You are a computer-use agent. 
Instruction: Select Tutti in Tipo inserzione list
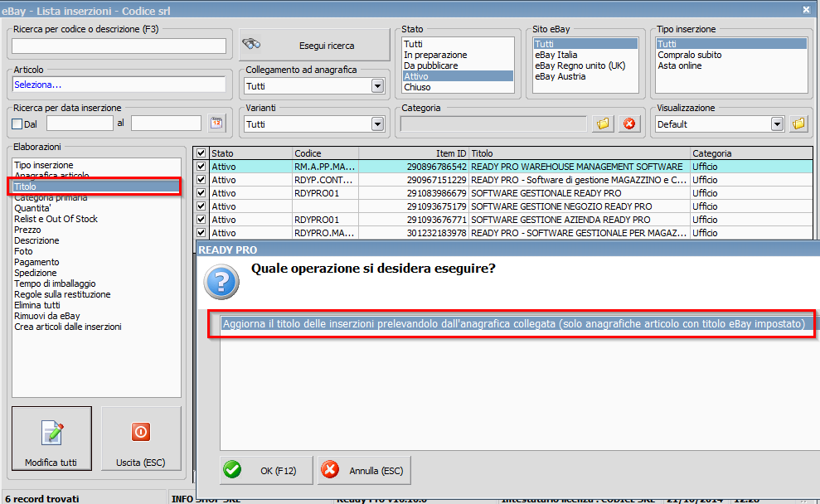[731, 44]
